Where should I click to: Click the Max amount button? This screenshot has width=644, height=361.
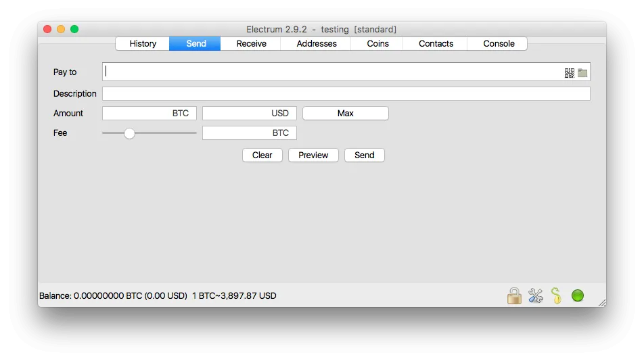coord(346,113)
